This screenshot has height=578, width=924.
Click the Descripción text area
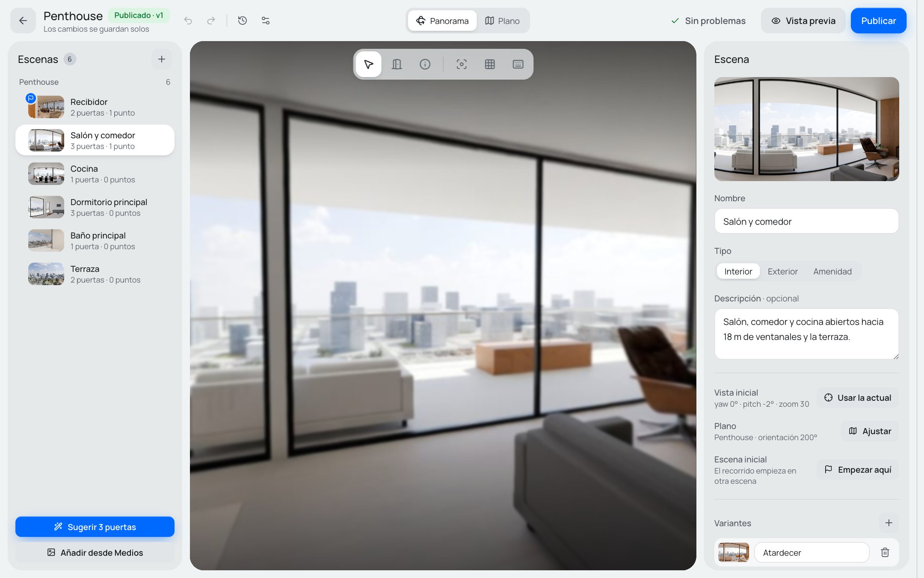coord(806,334)
